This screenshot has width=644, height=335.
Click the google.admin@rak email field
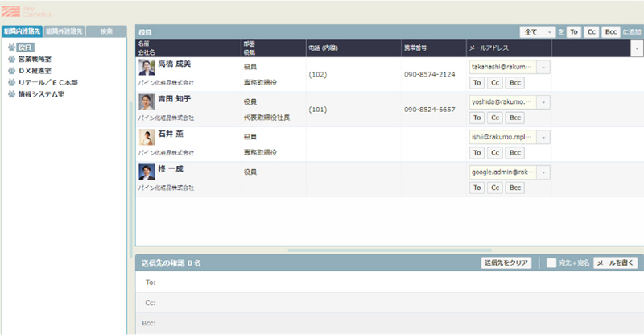(x=502, y=172)
